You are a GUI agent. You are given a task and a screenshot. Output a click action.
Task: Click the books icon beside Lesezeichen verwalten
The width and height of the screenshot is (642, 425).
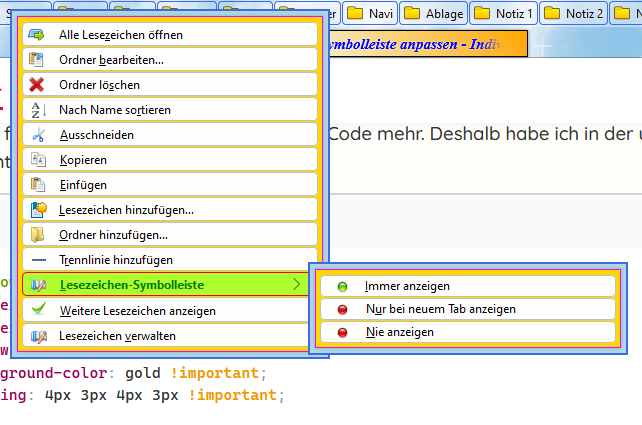(38, 337)
